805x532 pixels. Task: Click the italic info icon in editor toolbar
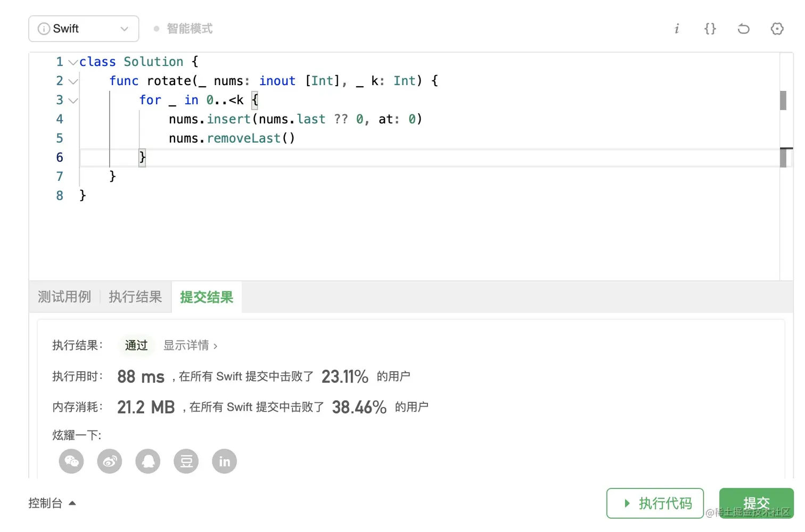pos(677,29)
